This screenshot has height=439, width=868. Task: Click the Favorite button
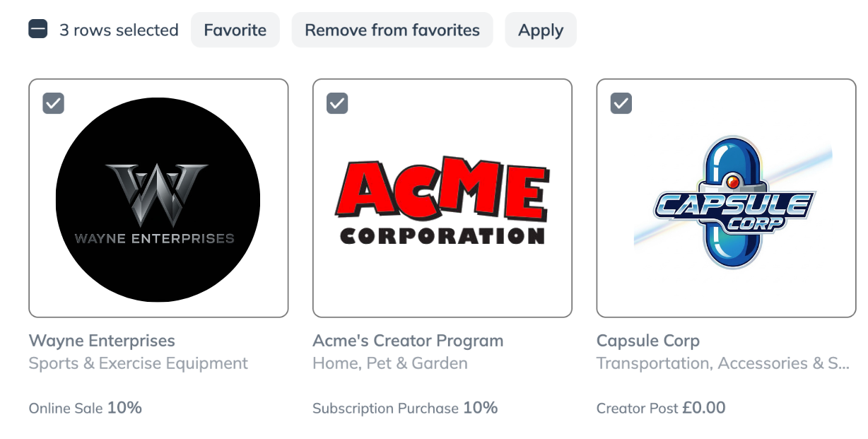point(235,30)
